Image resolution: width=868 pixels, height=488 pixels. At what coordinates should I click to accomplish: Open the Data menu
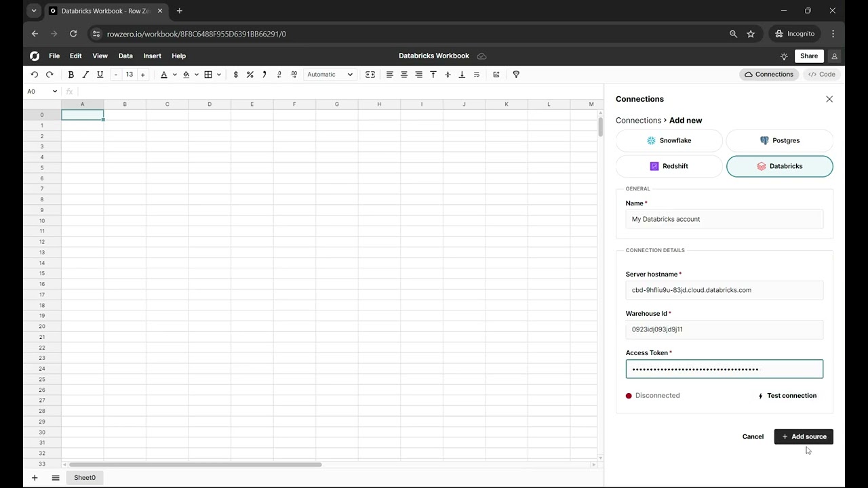point(125,56)
